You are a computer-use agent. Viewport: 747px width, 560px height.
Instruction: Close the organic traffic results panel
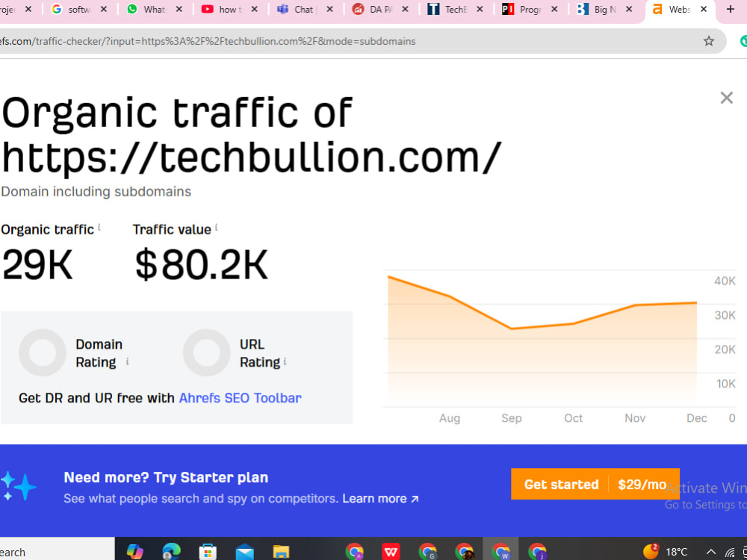pyautogui.click(x=726, y=98)
